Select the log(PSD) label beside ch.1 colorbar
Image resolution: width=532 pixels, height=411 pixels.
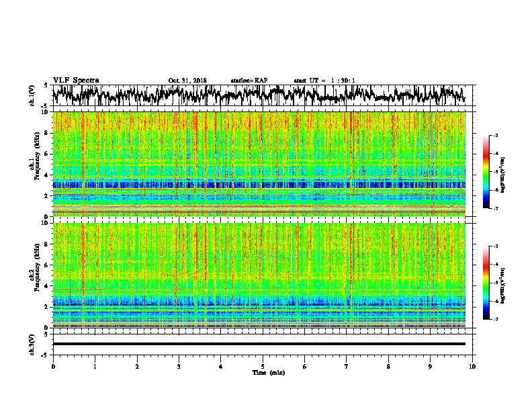coord(502,175)
